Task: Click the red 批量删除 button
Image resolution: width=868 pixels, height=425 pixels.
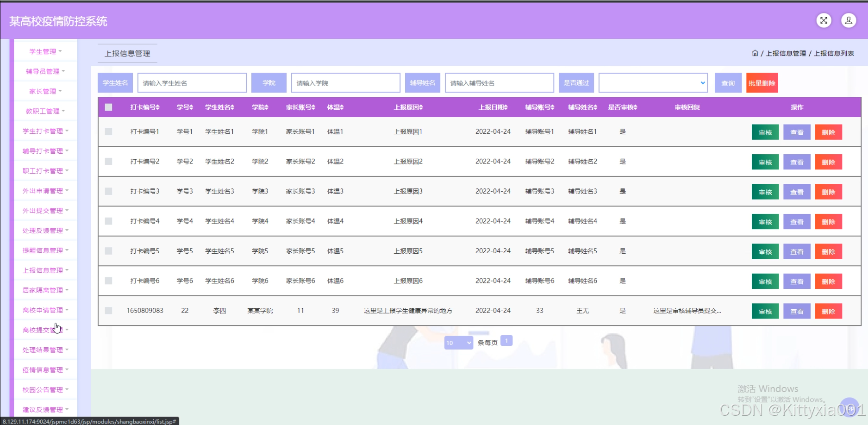Action: click(762, 83)
